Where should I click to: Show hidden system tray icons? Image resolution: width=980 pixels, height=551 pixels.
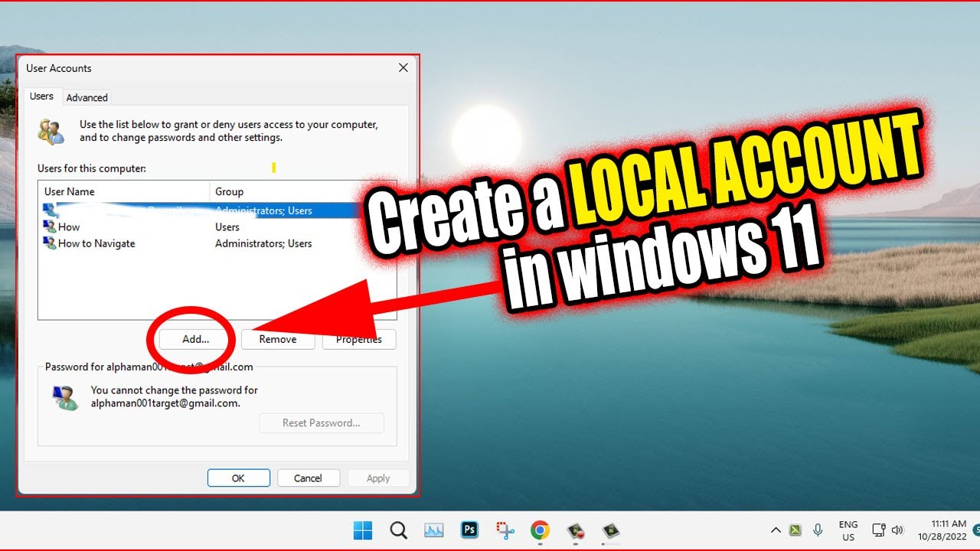776,530
